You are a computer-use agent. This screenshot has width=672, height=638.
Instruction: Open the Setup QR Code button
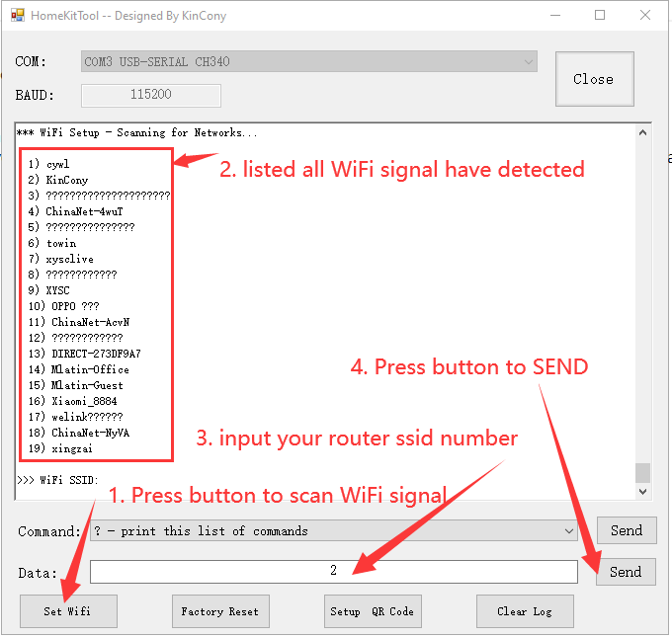point(372,611)
